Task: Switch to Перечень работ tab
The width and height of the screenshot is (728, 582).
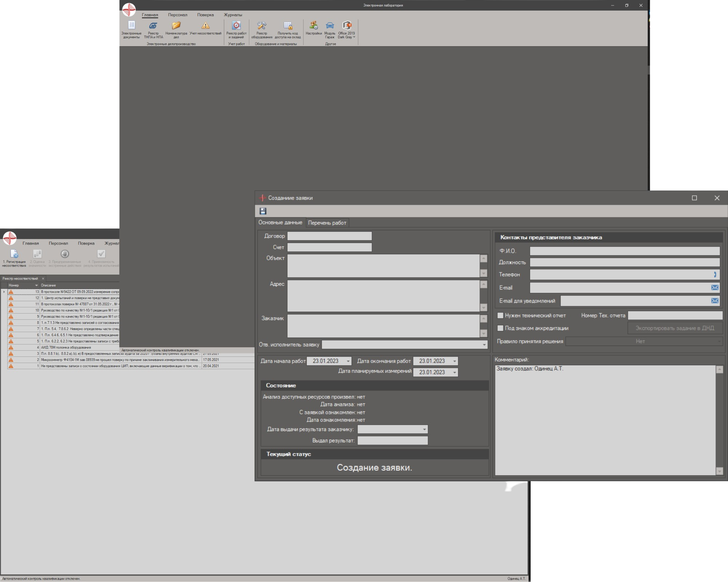Action: point(327,223)
